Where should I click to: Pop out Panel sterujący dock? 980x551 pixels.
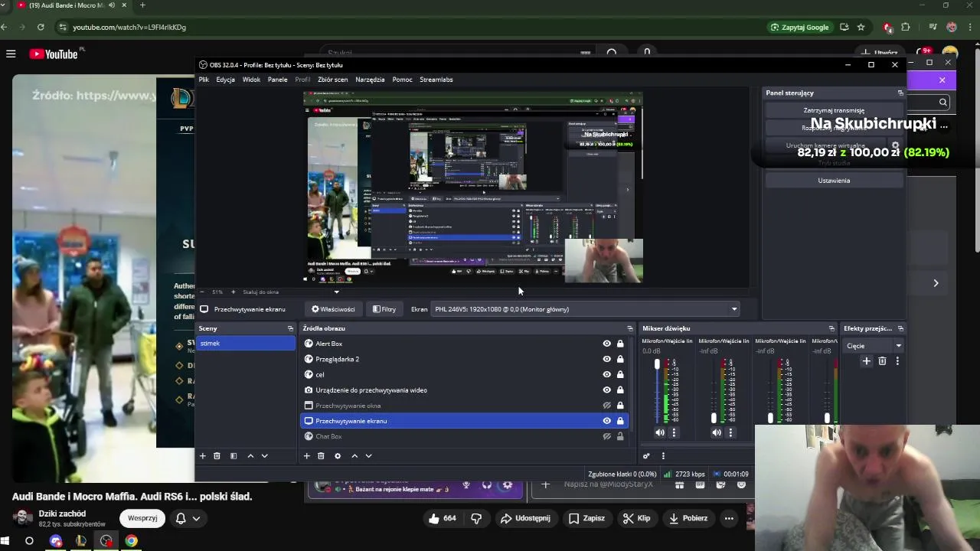900,93
